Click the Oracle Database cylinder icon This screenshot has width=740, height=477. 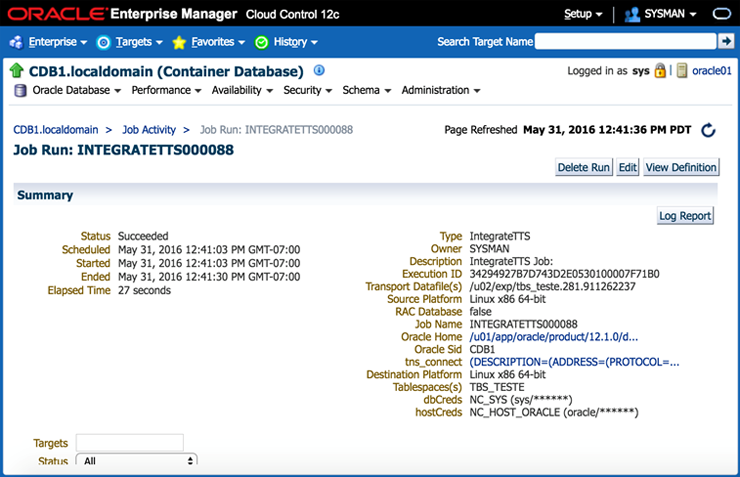20,90
